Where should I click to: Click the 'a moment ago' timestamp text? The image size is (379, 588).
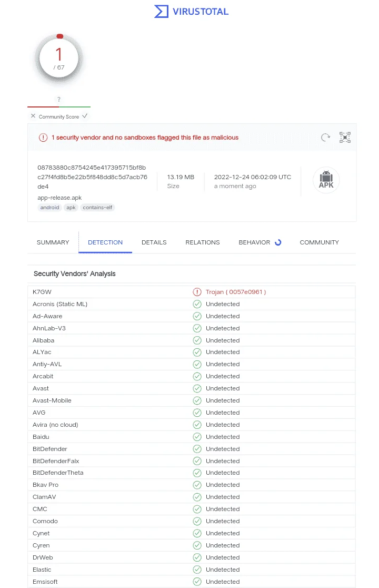pos(235,187)
